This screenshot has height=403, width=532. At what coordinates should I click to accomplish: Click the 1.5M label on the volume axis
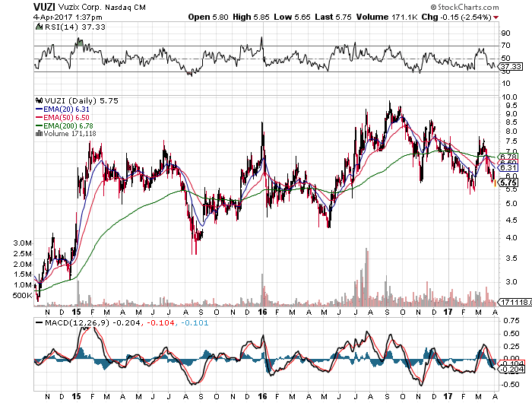click(x=22, y=274)
